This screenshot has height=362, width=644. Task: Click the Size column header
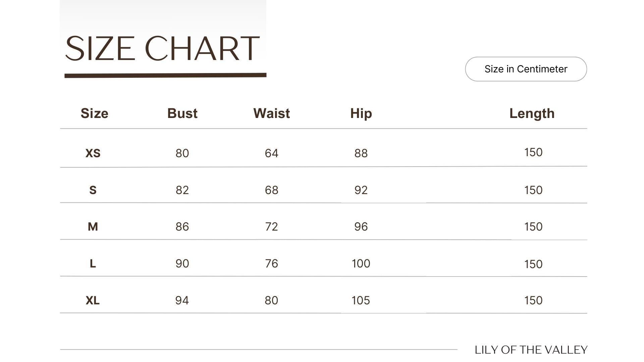click(x=94, y=113)
